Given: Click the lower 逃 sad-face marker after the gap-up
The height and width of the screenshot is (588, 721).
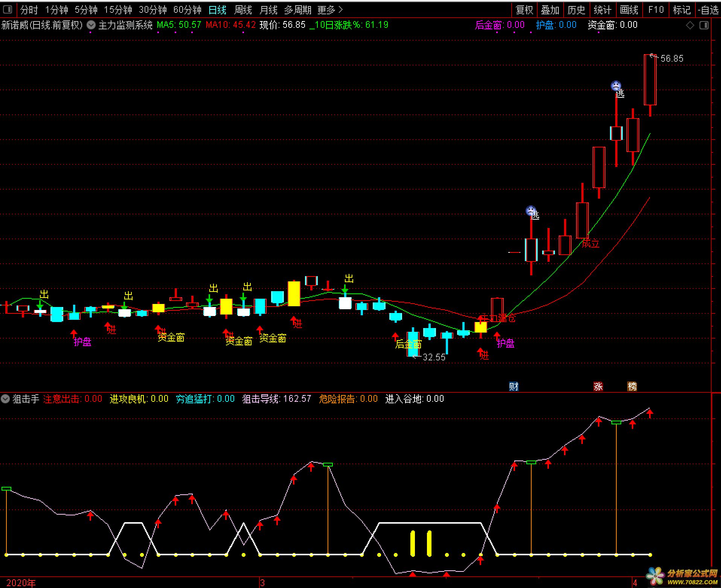Looking at the screenshot, I should tap(531, 211).
